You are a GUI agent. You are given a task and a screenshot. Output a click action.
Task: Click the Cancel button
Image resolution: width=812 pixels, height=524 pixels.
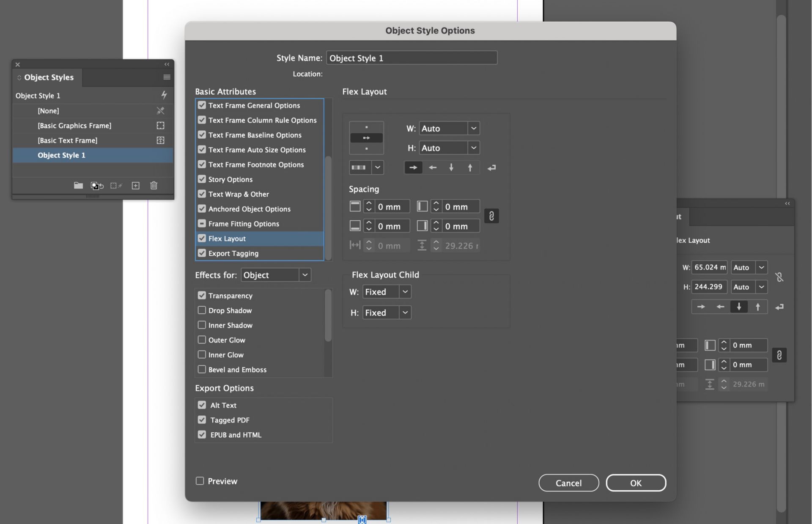click(x=568, y=483)
